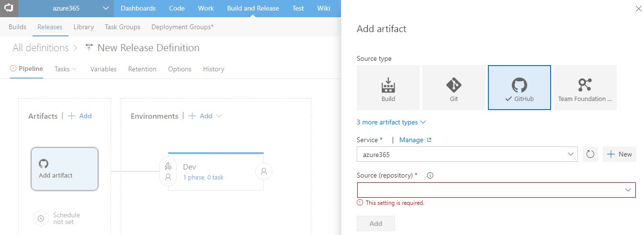Screen dimensions: 644x235
Task: Open the azure365 service dropdown
Action: tap(467, 155)
